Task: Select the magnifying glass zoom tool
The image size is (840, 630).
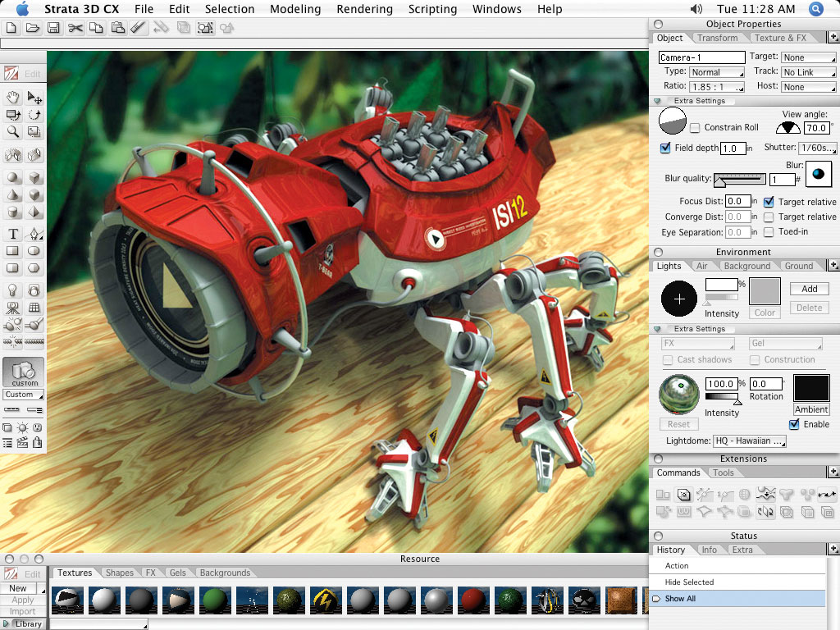Action: (x=13, y=131)
